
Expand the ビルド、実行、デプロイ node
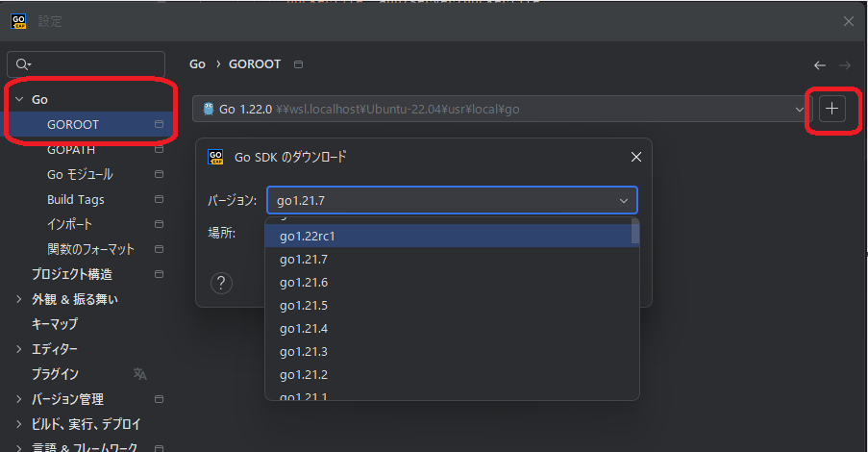click(19, 424)
